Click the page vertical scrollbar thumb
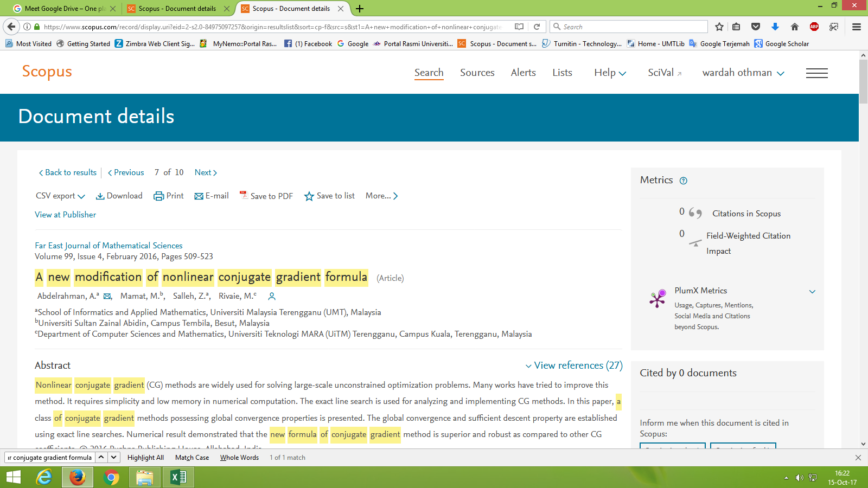Viewport: 868px width, 488px height. 863,81
